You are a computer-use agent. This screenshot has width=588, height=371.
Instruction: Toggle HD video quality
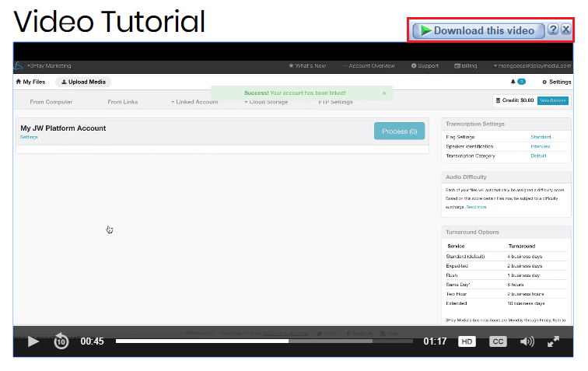[x=467, y=341]
